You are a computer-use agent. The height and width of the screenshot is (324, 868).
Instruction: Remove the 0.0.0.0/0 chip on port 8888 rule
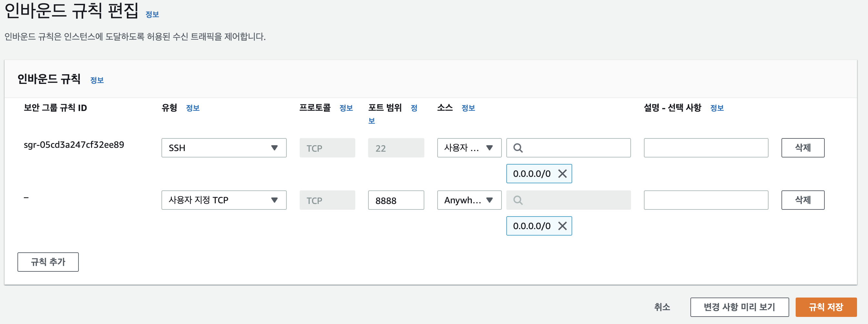(x=562, y=226)
